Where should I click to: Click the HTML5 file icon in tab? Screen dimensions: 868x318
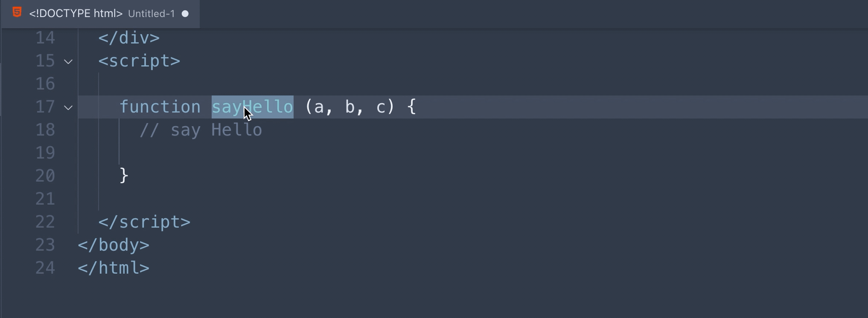(17, 13)
